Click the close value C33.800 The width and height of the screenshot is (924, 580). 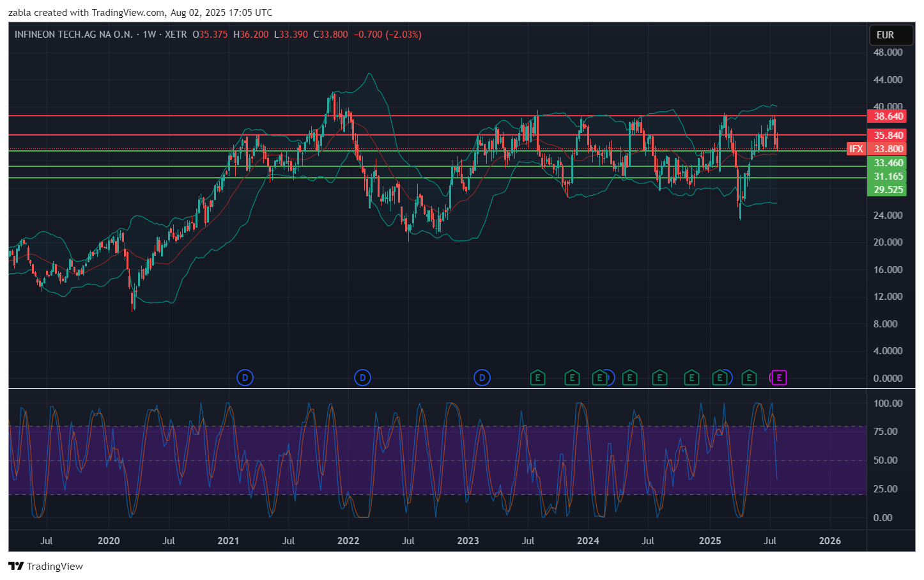click(x=330, y=35)
